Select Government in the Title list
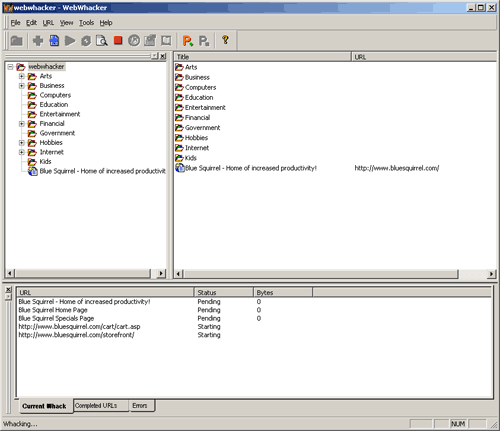 point(202,128)
